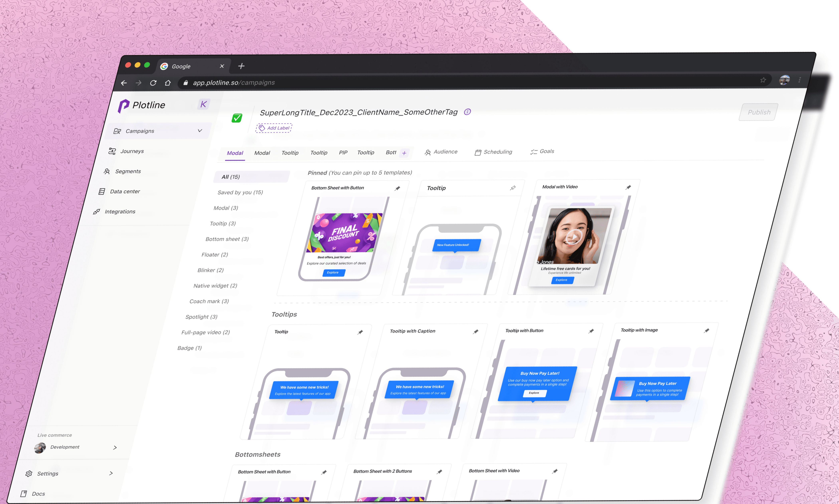Pin the Tooltip with Caption template

(476, 331)
